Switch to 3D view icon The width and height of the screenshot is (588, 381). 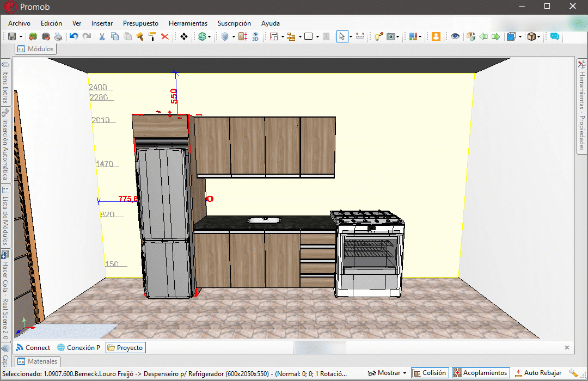pyautogui.click(x=255, y=36)
